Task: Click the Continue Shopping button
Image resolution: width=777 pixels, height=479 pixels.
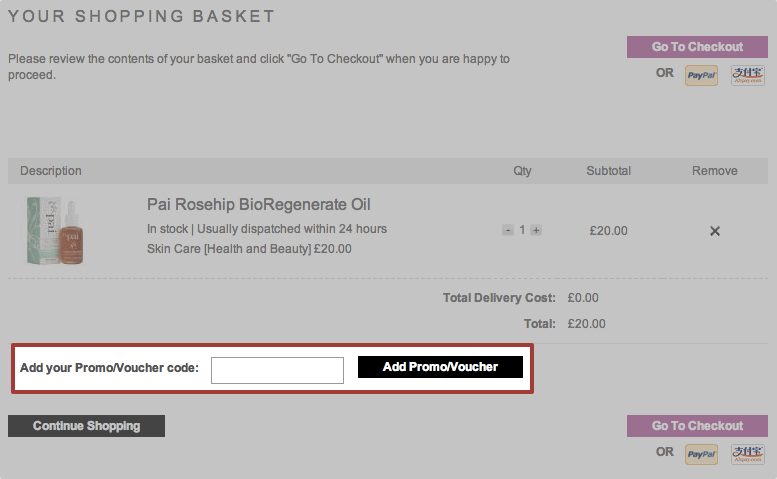Action: tap(86, 426)
